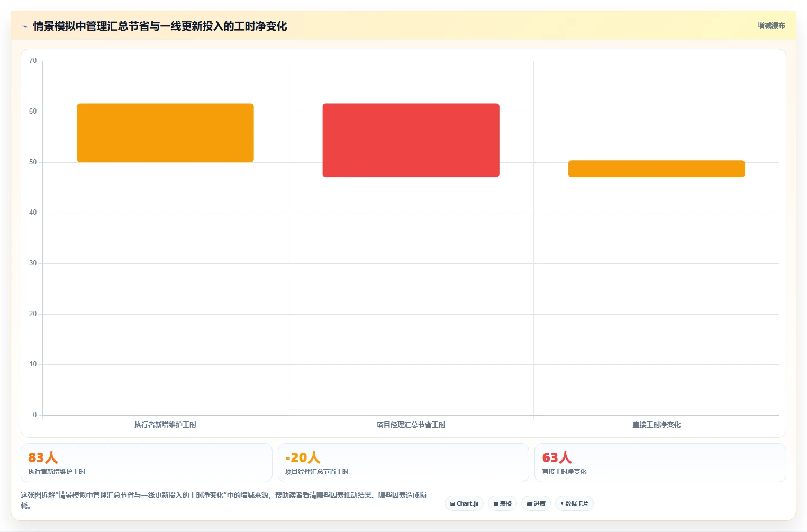Click card caption 执行者新增维护工时 under 83人

(x=57, y=472)
